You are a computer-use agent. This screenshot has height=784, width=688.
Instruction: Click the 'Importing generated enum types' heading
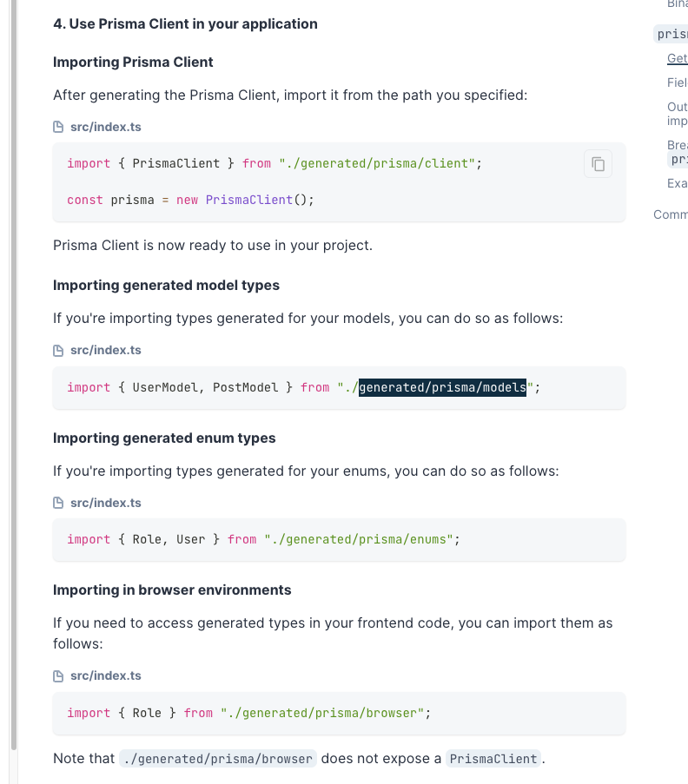164,438
